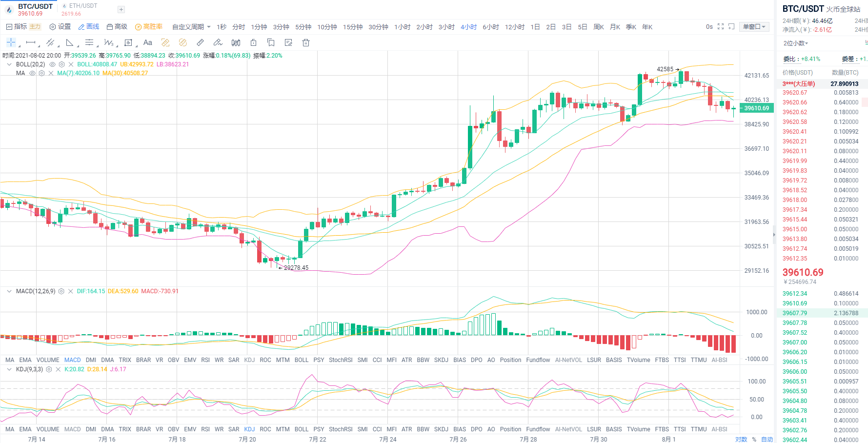Select the parallel channel line tool
The image size is (868, 443).
point(50,42)
